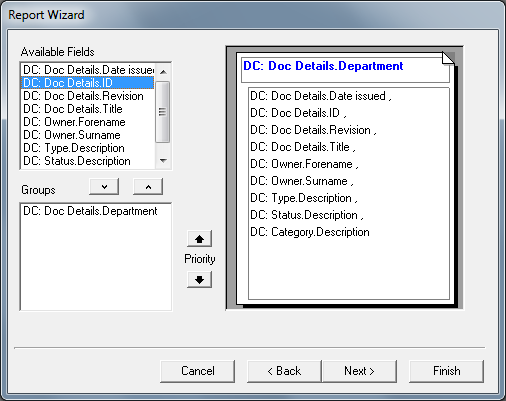Select 'DC: Owner.Forename' in Available Fields

click(88, 122)
